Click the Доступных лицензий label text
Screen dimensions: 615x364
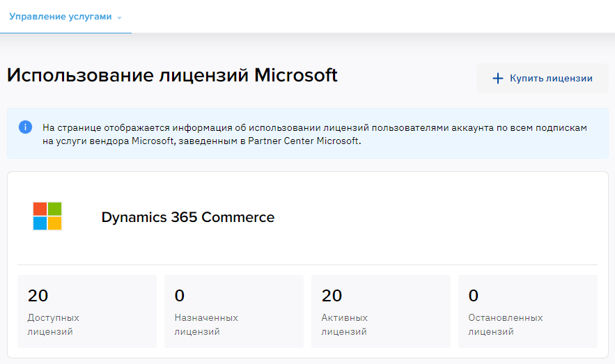pyautogui.click(x=54, y=324)
